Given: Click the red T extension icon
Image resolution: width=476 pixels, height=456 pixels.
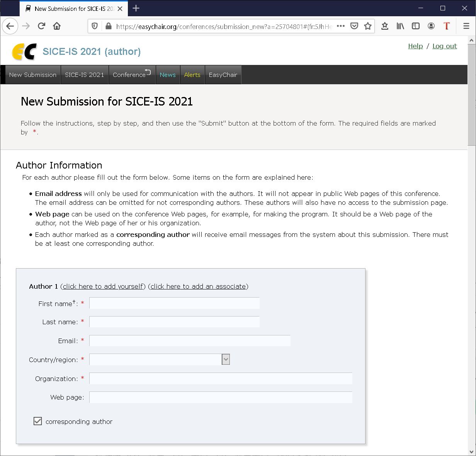Looking at the screenshot, I should point(447,26).
